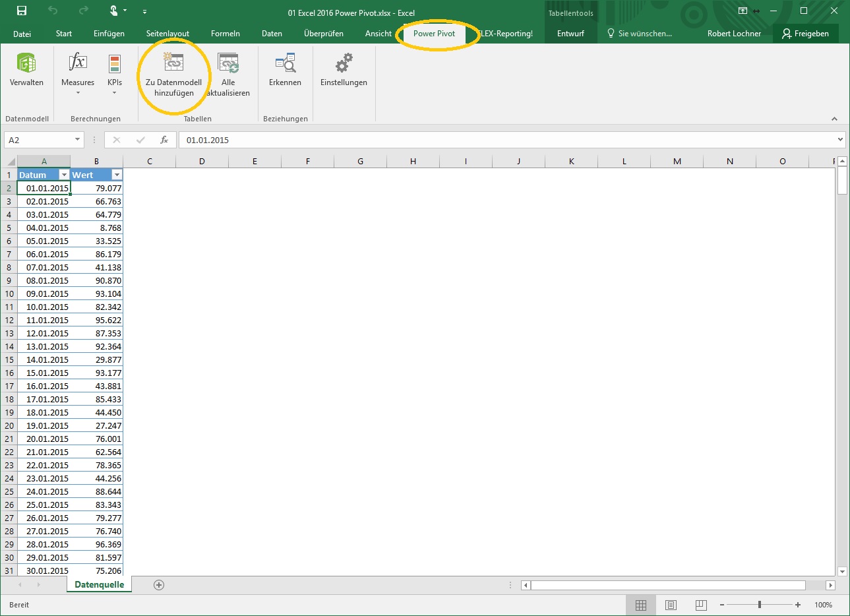Viewport: 850px width, 616px height.
Task: Click the zoom slider handle
Action: tap(760, 605)
